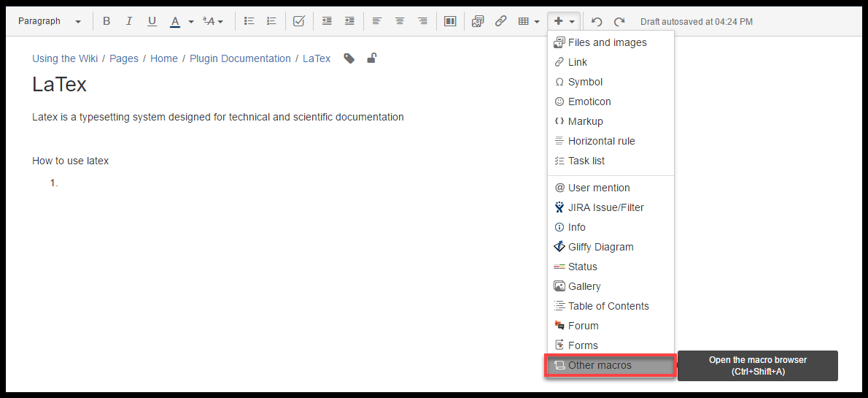Open Plugin Documentation breadcrumb link

click(240, 58)
